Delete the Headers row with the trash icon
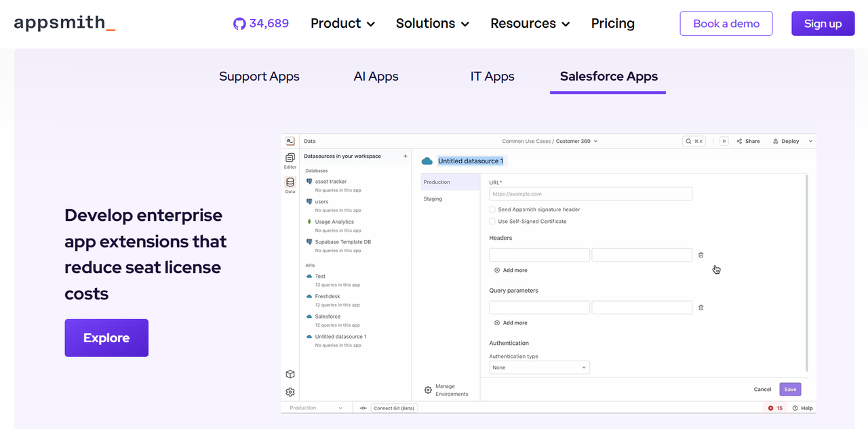Screen dimensions: 868x429 tap(701, 255)
